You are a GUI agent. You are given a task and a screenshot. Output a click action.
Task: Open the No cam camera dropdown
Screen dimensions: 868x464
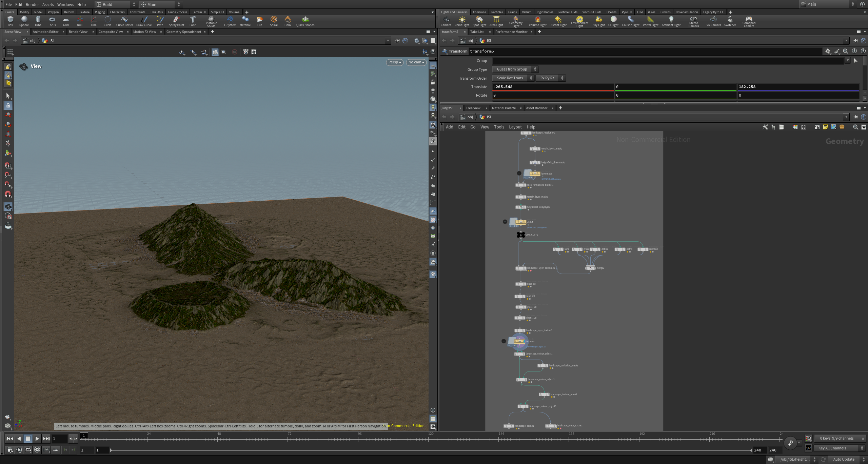click(x=416, y=62)
